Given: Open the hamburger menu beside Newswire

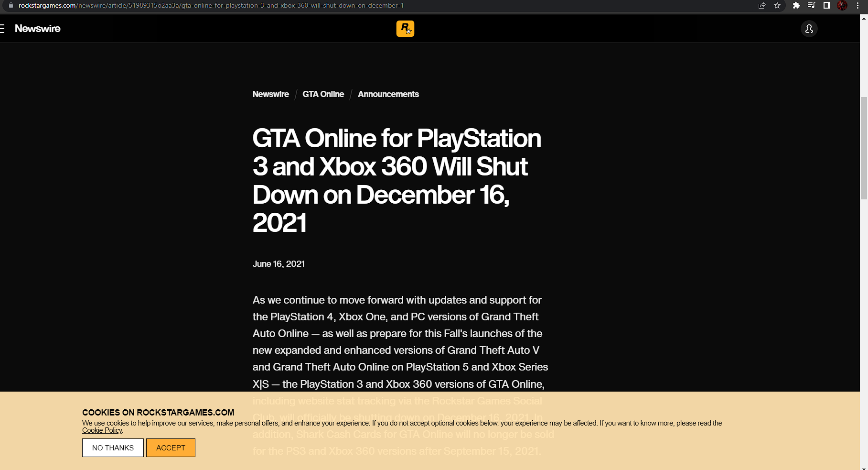Looking at the screenshot, I should pos(2,29).
